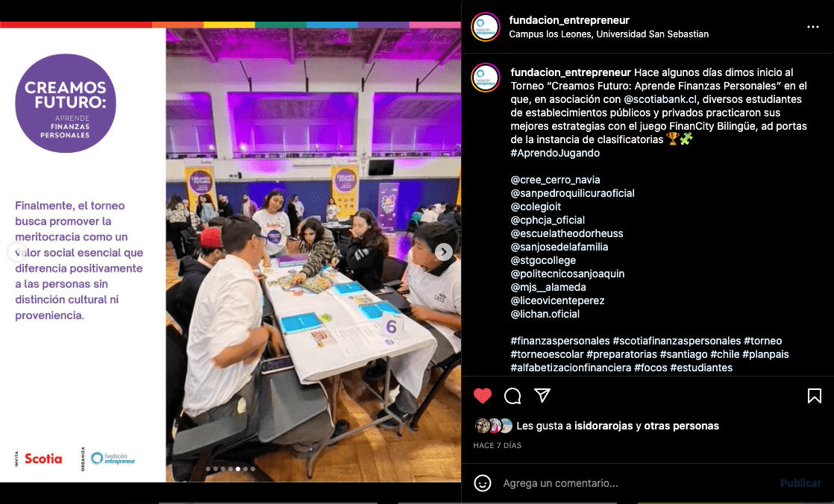
Task: Open the @cree_cerro_navia mention
Action: click(x=555, y=180)
